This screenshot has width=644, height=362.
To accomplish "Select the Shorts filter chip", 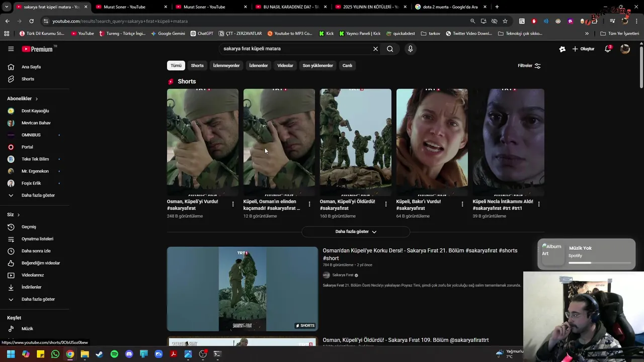I will (197, 65).
